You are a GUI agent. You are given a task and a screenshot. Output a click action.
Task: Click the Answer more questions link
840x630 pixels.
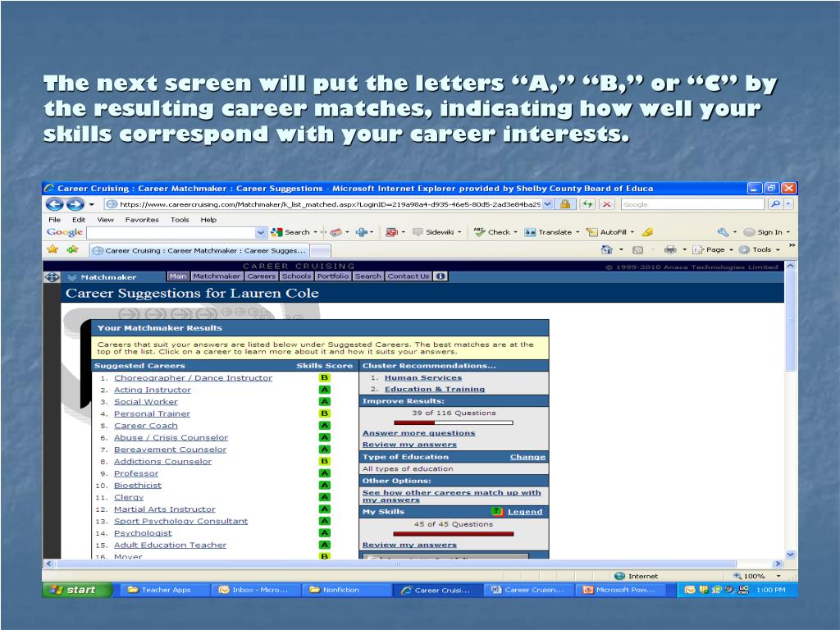click(418, 433)
